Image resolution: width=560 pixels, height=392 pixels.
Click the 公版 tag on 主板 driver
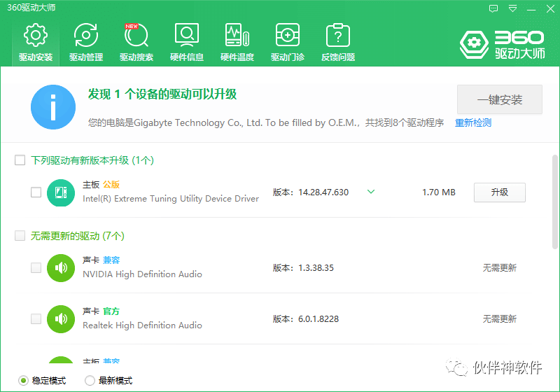(x=111, y=185)
